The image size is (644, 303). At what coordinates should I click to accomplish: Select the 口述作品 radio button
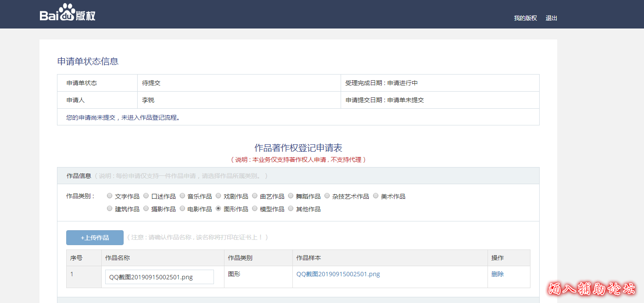click(x=146, y=196)
